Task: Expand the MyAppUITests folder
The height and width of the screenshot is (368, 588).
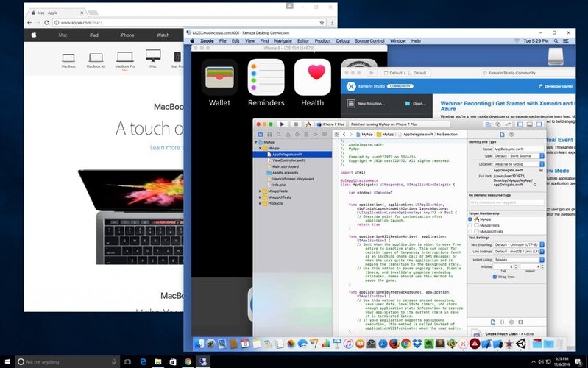Action: 261,197
